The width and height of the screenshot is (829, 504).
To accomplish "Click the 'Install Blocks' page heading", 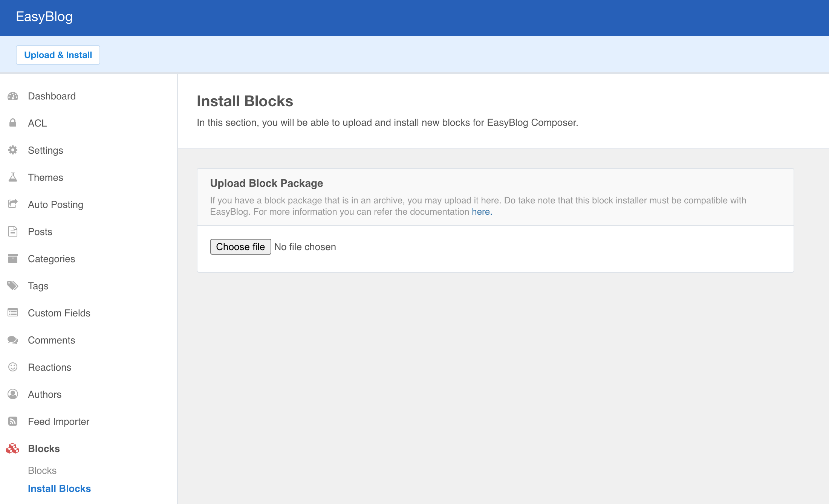I will pos(245,101).
